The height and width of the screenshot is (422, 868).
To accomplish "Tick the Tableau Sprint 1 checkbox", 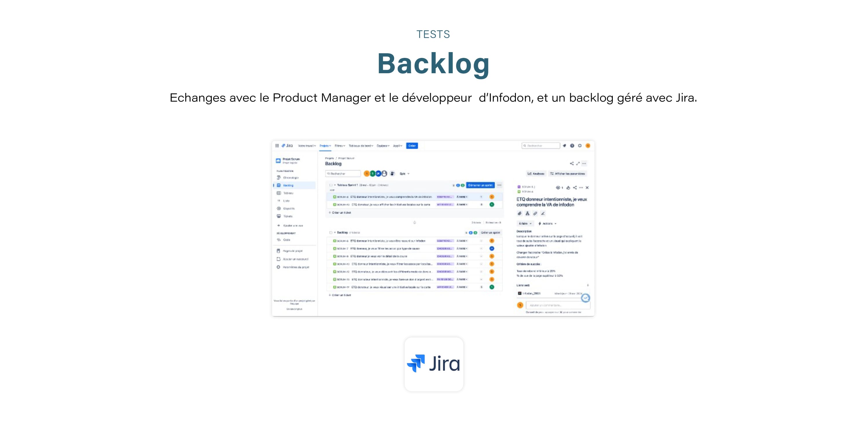I will tap(331, 185).
